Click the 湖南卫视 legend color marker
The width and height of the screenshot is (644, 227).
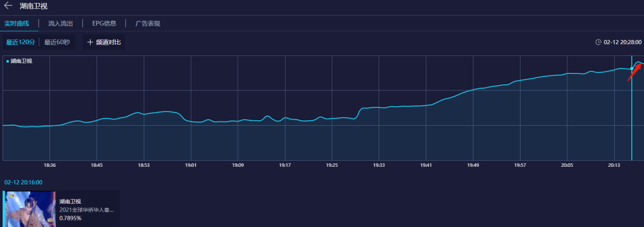click(8, 61)
